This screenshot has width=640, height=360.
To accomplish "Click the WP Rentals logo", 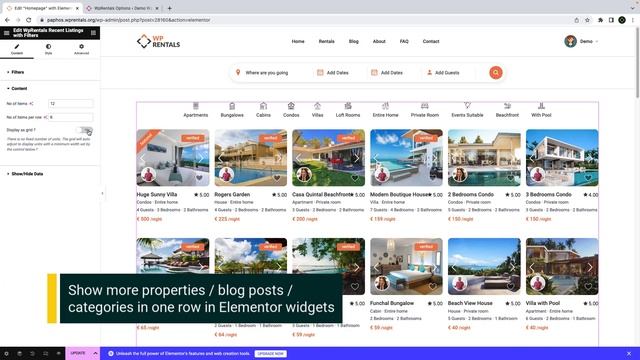I will (159, 41).
